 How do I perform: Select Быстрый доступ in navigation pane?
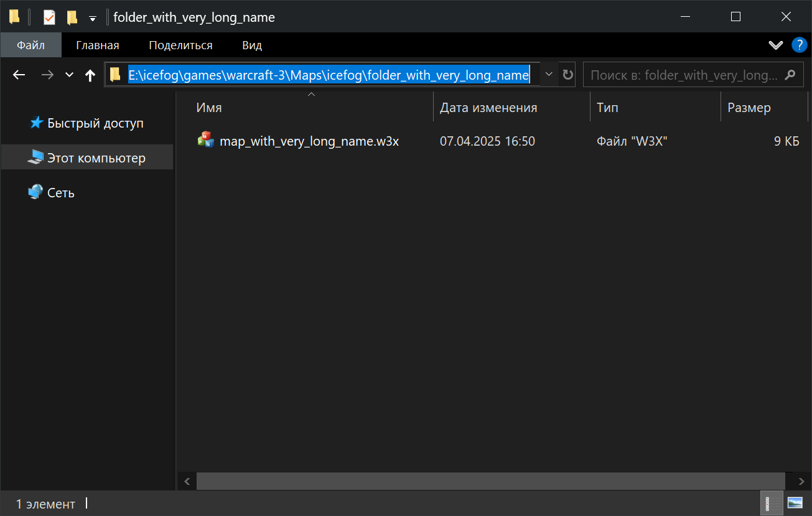point(95,123)
